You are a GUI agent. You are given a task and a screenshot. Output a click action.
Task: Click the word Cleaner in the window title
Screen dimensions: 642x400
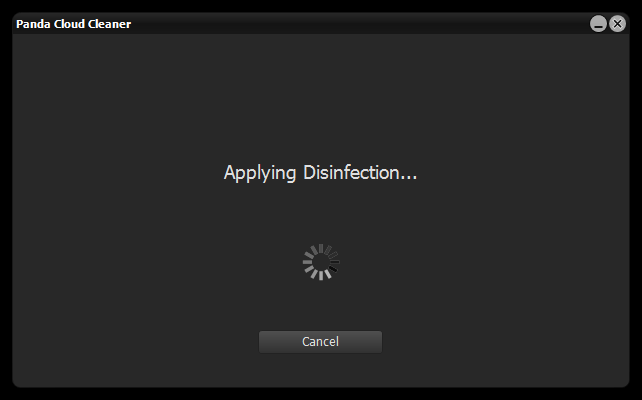click(x=109, y=24)
